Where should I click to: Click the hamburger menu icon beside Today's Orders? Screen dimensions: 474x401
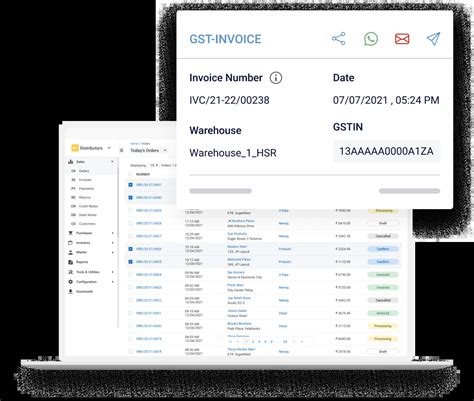122,150
